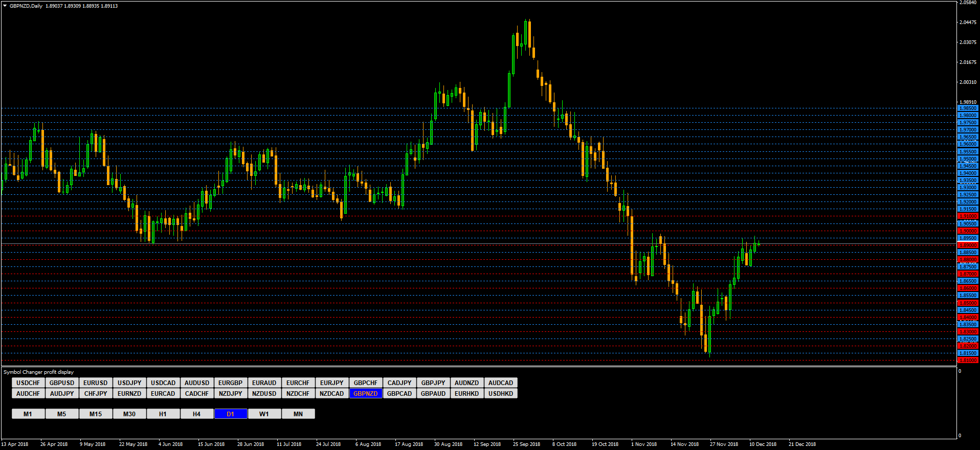The image size is (980, 450).
Task: Open USDCAD chart via symbol changer
Action: click(x=163, y=383)
